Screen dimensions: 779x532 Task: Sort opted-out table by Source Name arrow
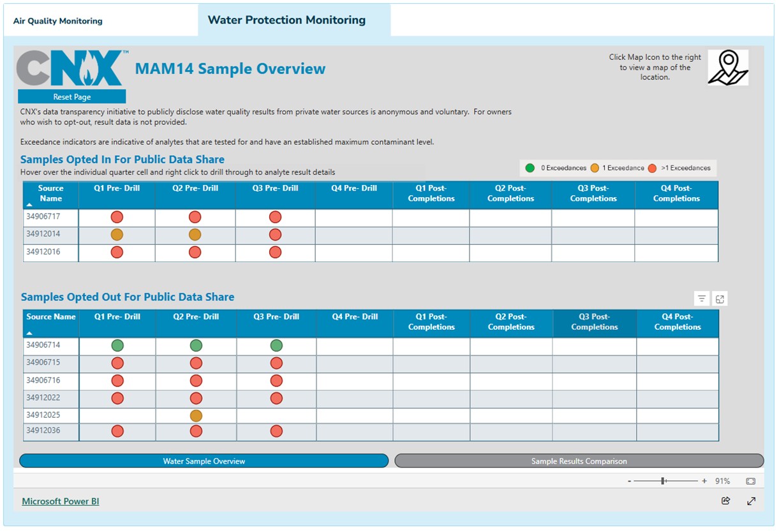pyautogui.click(x=29, y=333)
